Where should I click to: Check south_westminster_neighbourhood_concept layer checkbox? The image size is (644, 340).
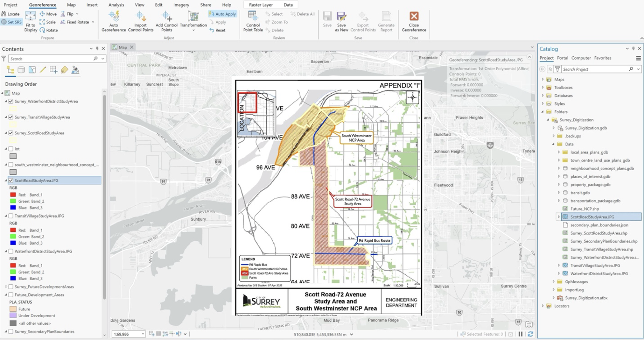point(11,165)
